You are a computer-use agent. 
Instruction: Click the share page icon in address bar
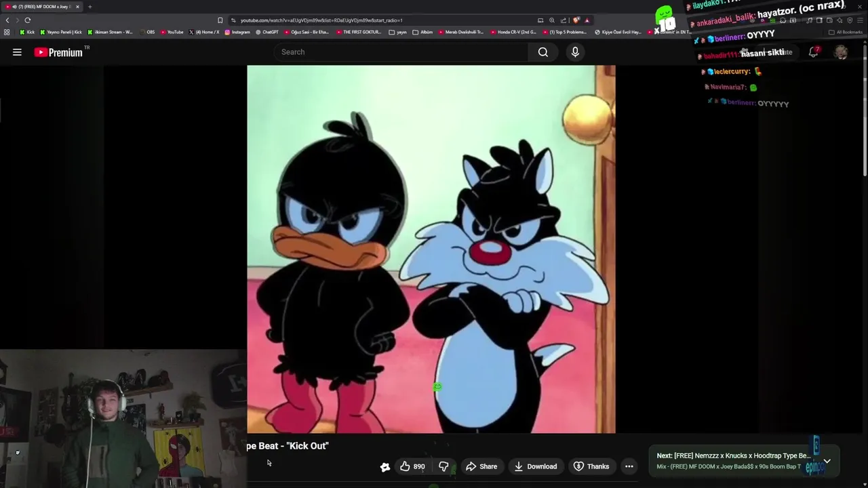click(x=564, y=20)
